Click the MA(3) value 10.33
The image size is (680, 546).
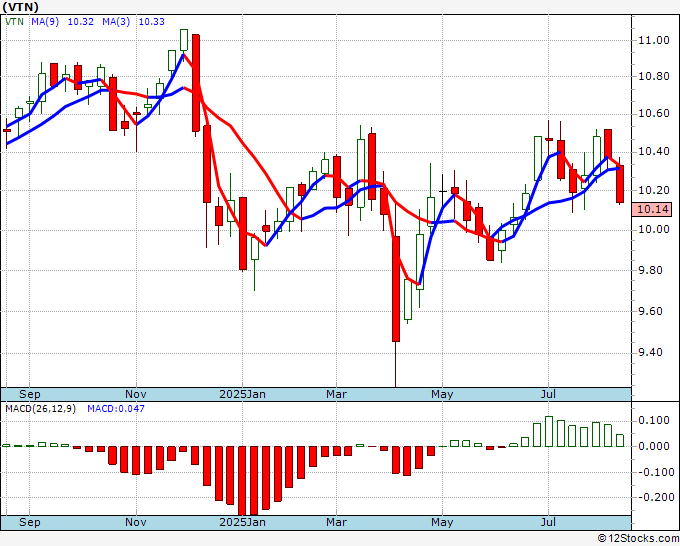152,21
